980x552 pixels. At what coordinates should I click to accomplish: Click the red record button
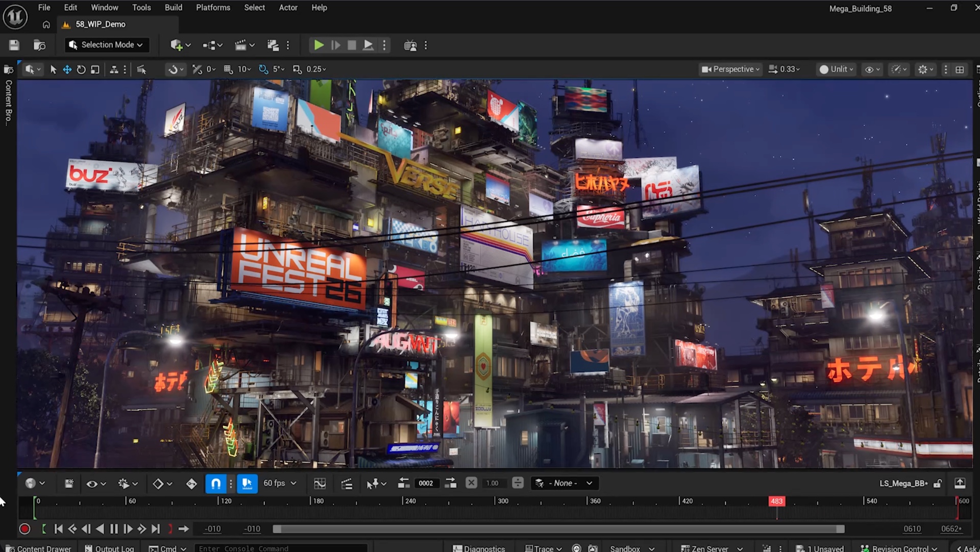coord(24,529)
